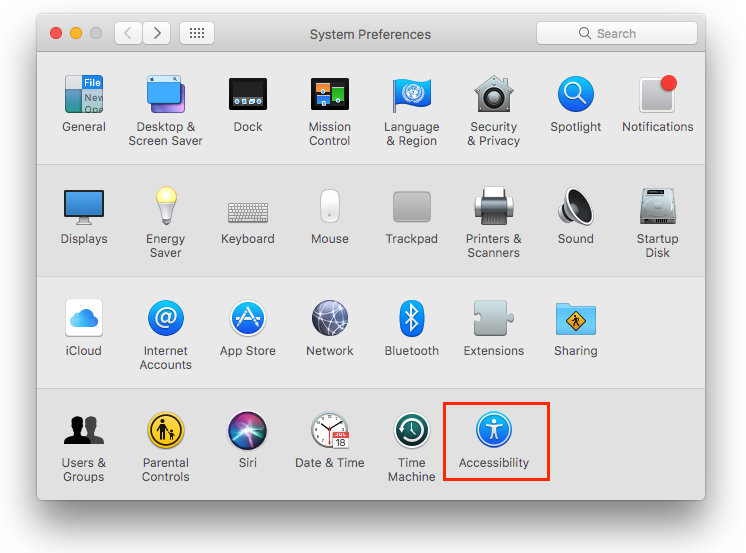
Task: Open Energy Saver lightbulb icon
Action: click(x=166, y=205)
